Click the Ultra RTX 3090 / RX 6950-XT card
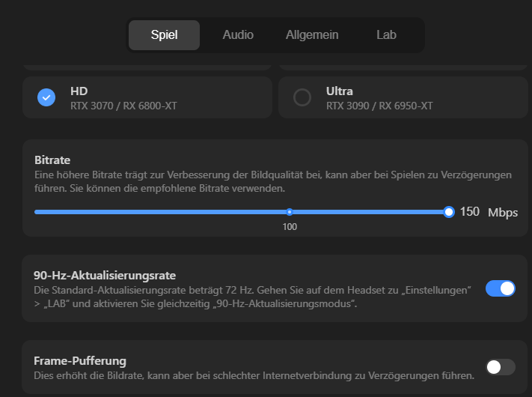Image resolution: width=532 pixels, height=397 pixels. click(x=403, y=97)
